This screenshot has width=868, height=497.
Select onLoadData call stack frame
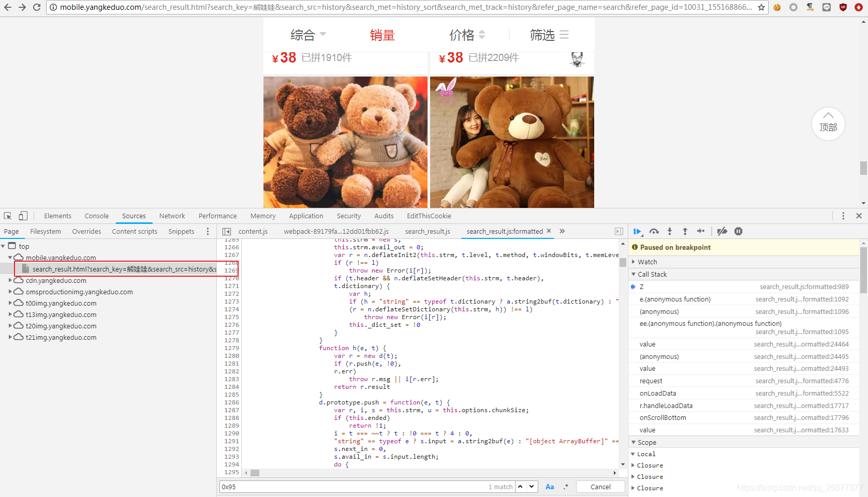(x=743, y=394)
